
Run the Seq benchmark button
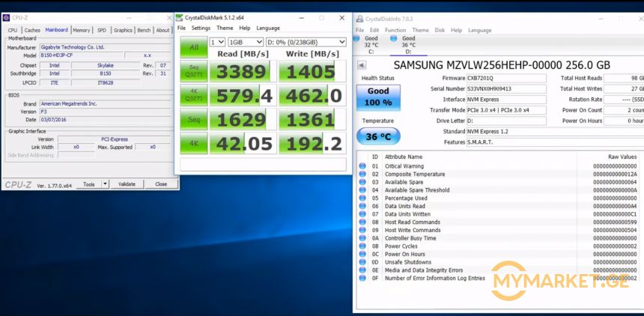(x=193, y=119)
